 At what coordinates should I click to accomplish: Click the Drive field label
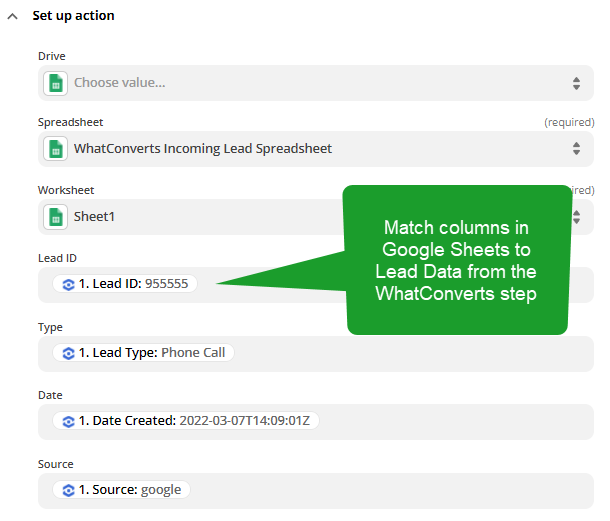[x=52, y=56]
